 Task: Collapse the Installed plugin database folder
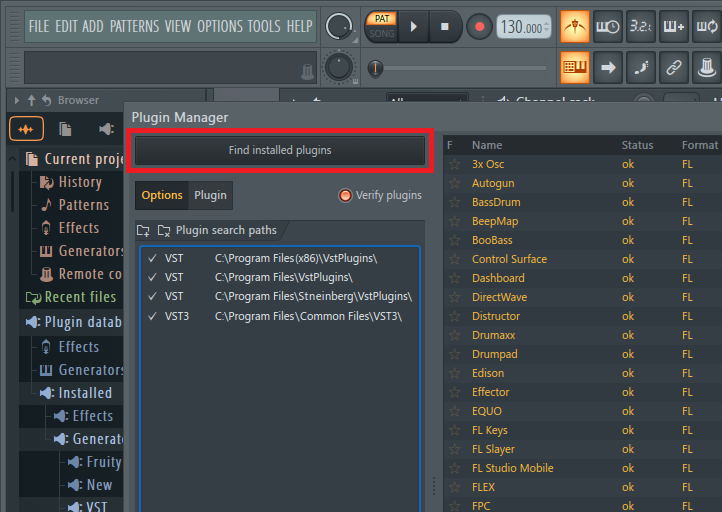click(46, 393)
